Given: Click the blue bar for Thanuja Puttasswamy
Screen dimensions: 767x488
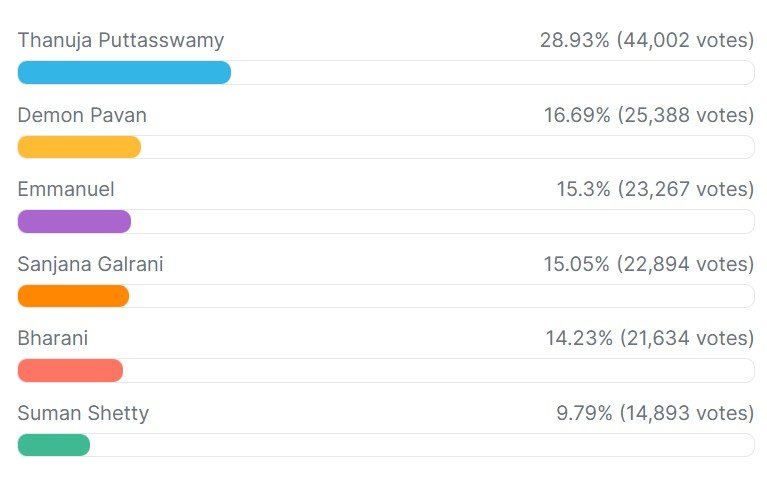Looking at the screenshot, I should [124, 73].
